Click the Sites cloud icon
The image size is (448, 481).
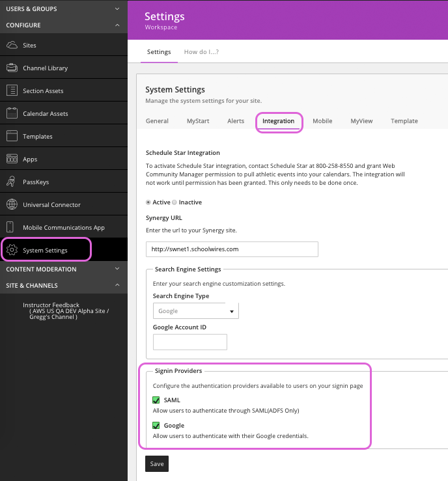pyautogui.click(x=11, y=46)
